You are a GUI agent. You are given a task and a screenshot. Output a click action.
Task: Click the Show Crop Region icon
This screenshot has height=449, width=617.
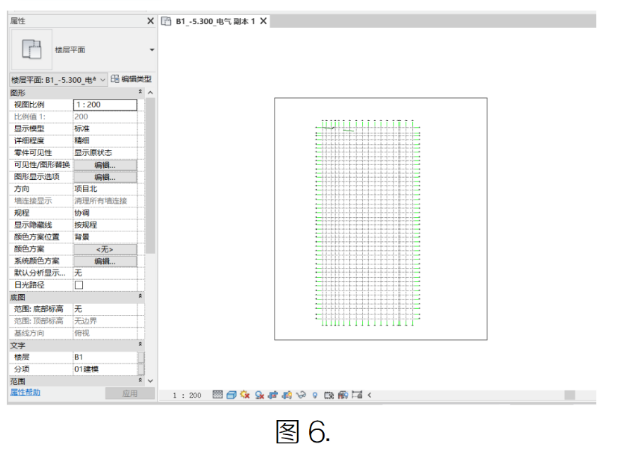coord(287,395)
